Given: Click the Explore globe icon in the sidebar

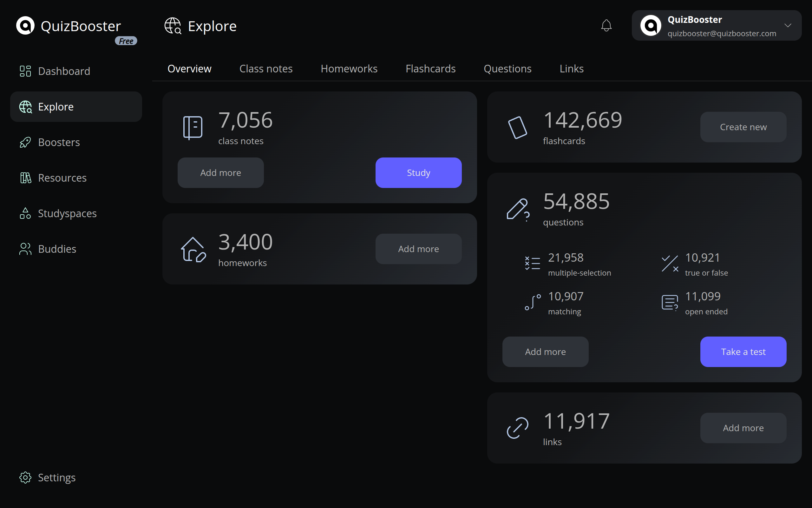Looking at the screenshot, I should point(25,106).
